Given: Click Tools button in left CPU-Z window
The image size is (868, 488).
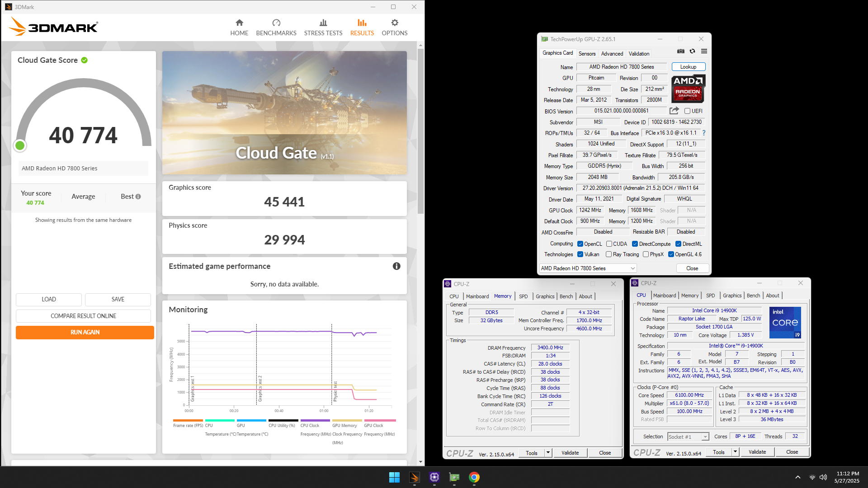Looking at the screenshot, I should 532,453.
